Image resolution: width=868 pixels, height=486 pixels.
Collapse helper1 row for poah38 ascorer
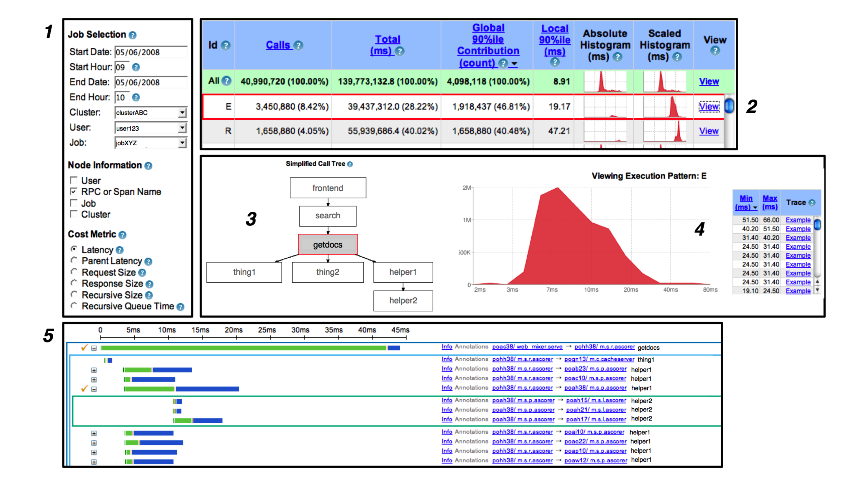[x=94, y=389]
